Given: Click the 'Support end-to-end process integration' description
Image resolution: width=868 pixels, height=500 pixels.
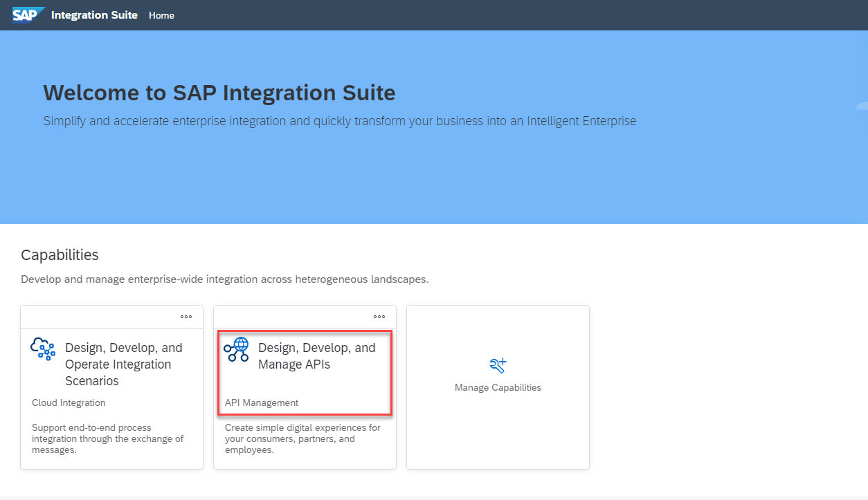Looking at the screenshot, I should tap(108, 438).
